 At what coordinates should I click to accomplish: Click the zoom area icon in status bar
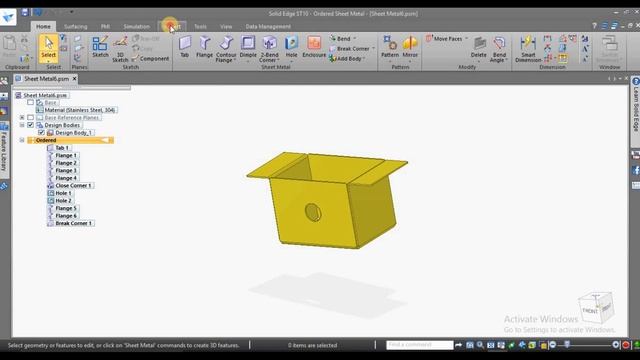pyautogui.click(x=470, y=345)
